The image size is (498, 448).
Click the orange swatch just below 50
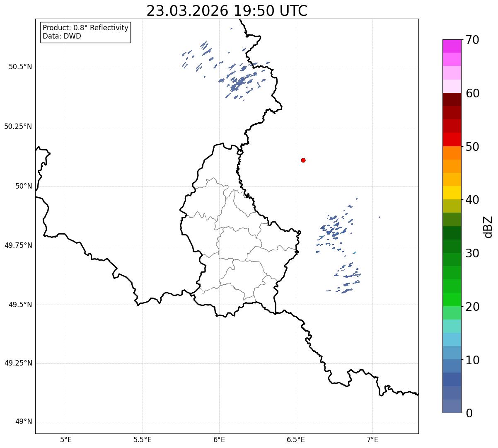[452, 153]
